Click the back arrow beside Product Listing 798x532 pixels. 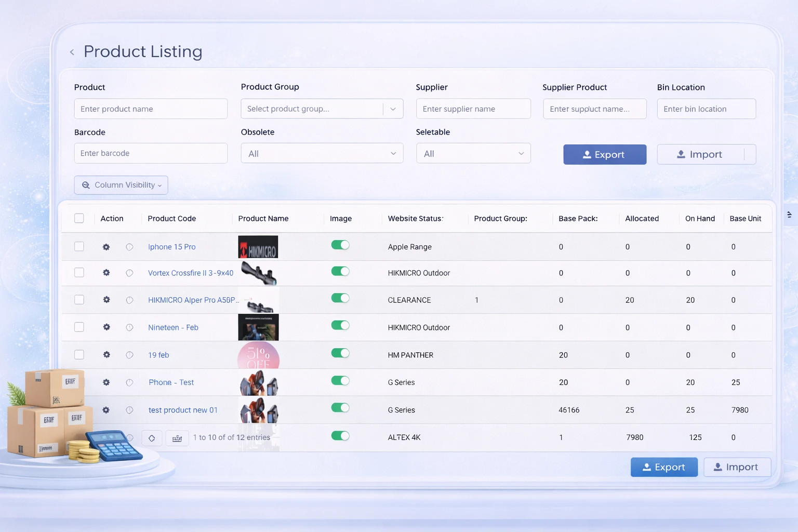72,52
